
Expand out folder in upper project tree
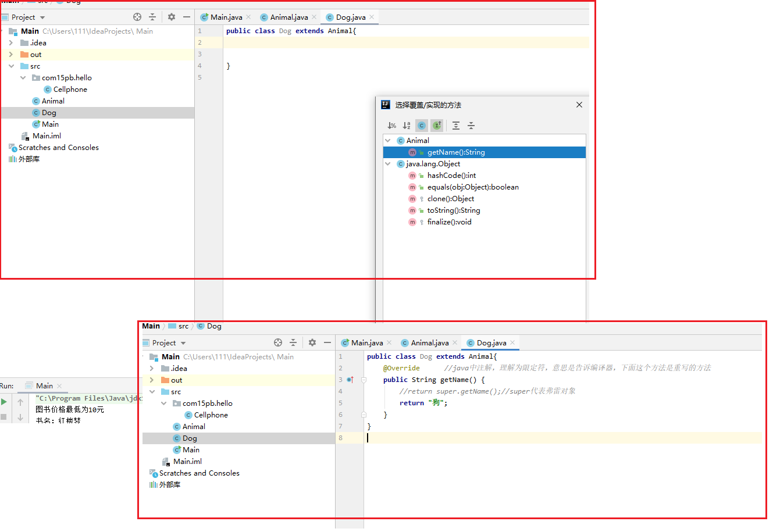tap(11, 54)
